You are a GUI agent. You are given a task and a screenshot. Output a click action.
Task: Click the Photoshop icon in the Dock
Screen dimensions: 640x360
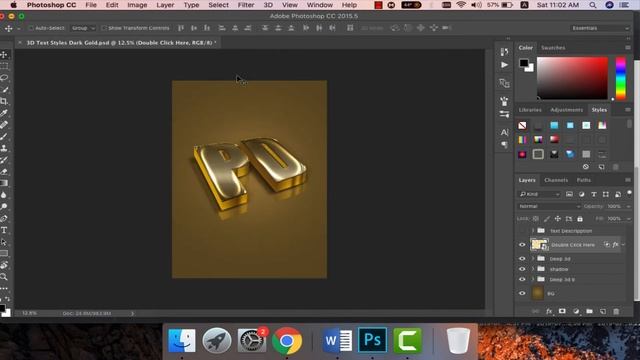(x=372, y=340)
